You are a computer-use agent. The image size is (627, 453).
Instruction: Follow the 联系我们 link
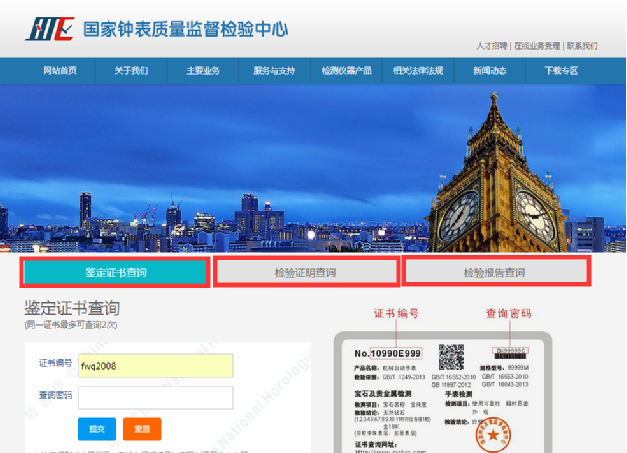point(582,46)
